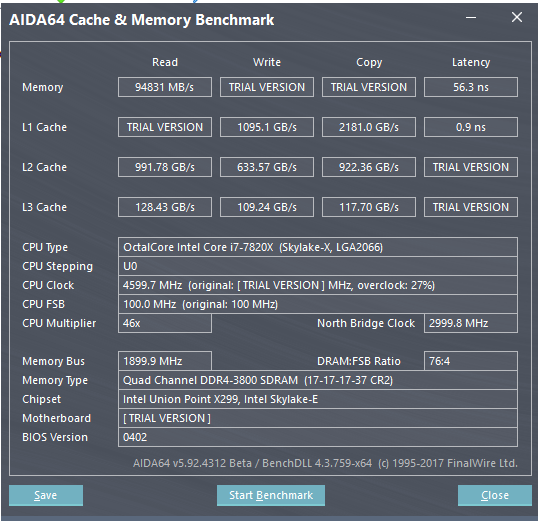Click the L1 Cache Copy 2181.0 GB/s value

click(x=369, y=127)
